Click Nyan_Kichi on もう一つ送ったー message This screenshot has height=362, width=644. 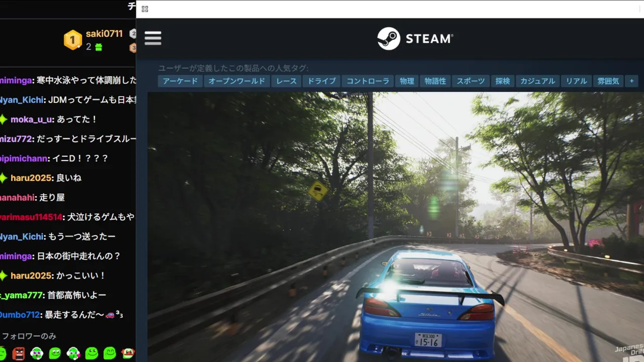click(x=21, y=236)
